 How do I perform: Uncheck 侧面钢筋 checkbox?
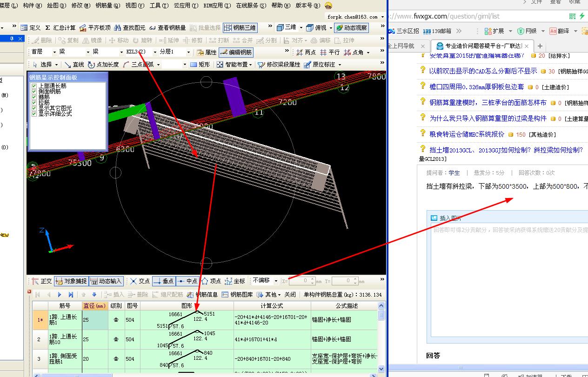coord(33,92)
